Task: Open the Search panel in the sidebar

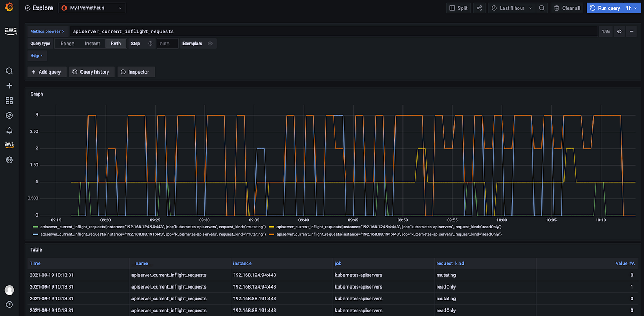Action: [x=9, y=70]
